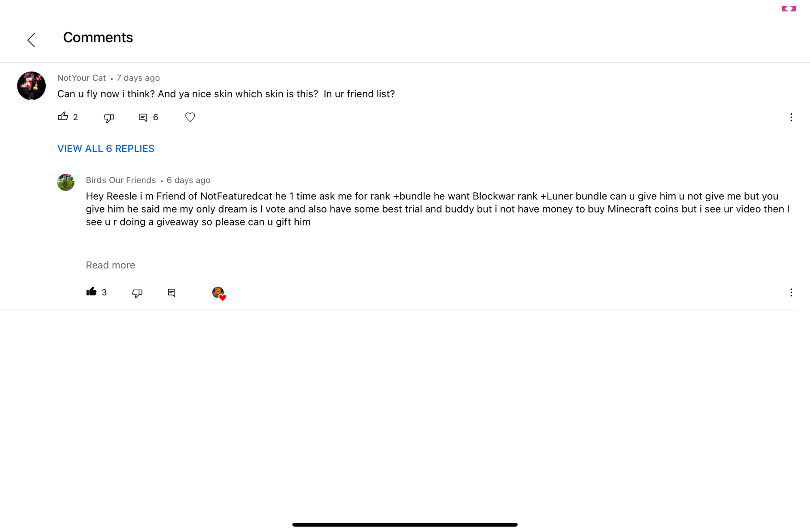Dislike NotYour Cat's comment
810x532 pixels.
point(109,117)
